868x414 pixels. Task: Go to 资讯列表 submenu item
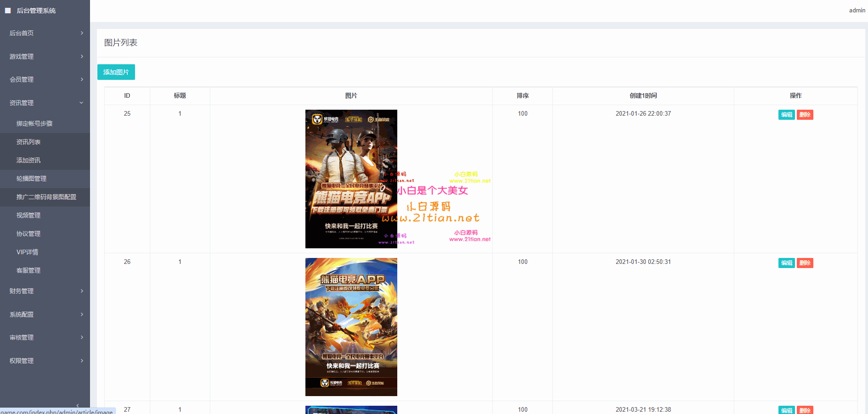click(45, 142)
